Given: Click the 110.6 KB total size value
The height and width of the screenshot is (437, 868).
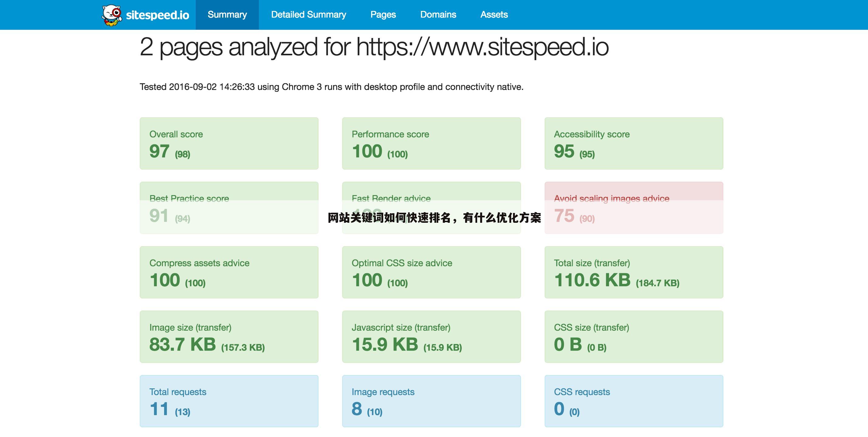Looking at the screenshot, I should 592,280.
